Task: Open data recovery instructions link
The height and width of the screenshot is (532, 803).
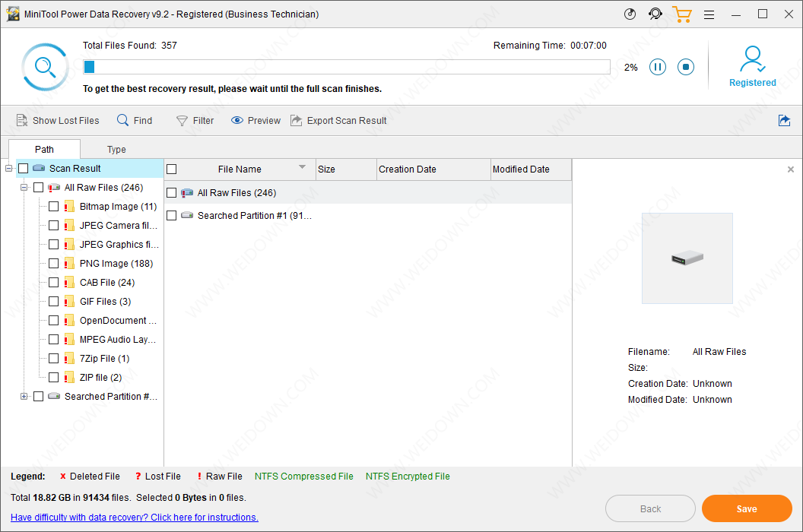Action: click(x=134, y=517)
